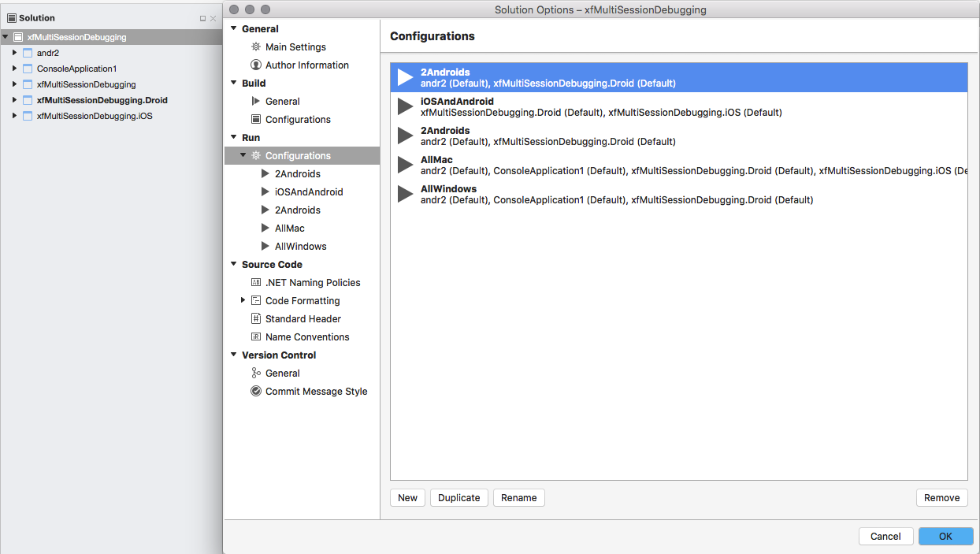Click the .NET Naming Policies icon
The height and width of the screenshot is (554, 980).
click(x=256, y=283)
